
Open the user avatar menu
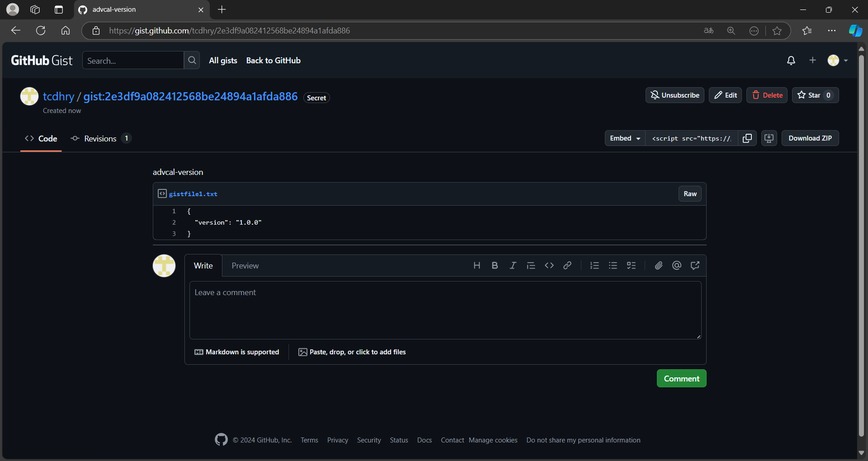838,60
